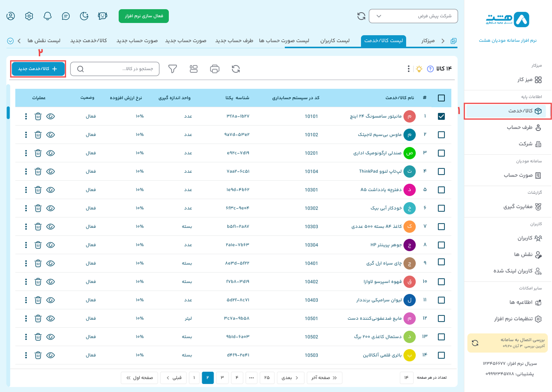Click the کالا/خدمت جدید button
This screenshot has height=392, width=552.
tap(38, 69)
